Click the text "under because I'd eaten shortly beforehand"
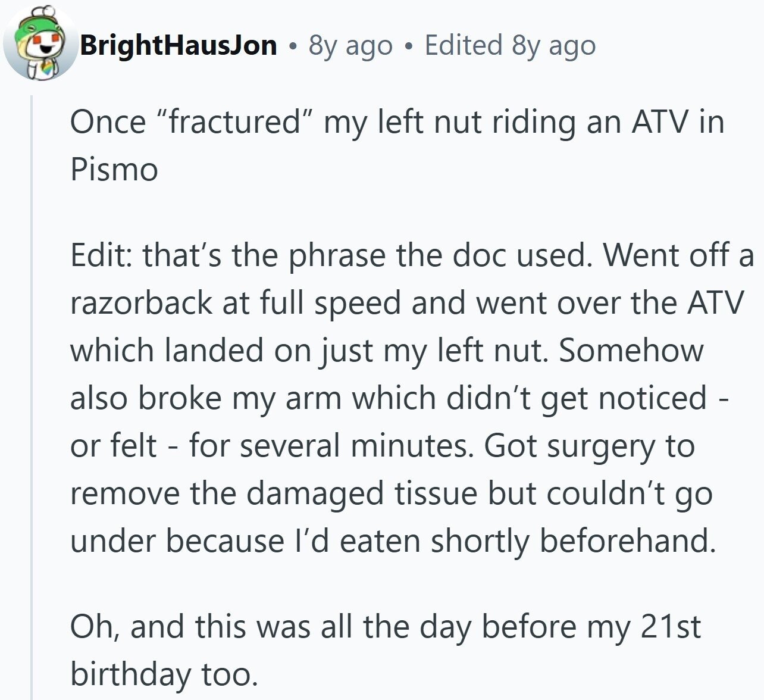The width and height of the screenshot is (764, 700). click(x=393, y=541)
